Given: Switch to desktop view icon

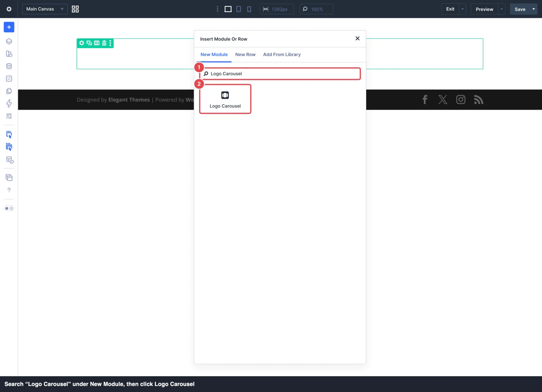Looking at the screenshot, I should click(228, 9).
